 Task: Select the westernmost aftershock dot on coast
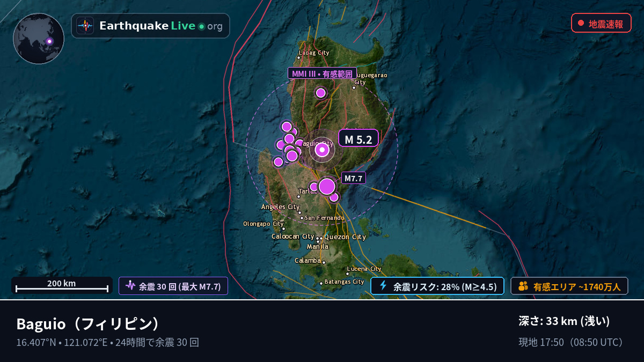point(278,162)
